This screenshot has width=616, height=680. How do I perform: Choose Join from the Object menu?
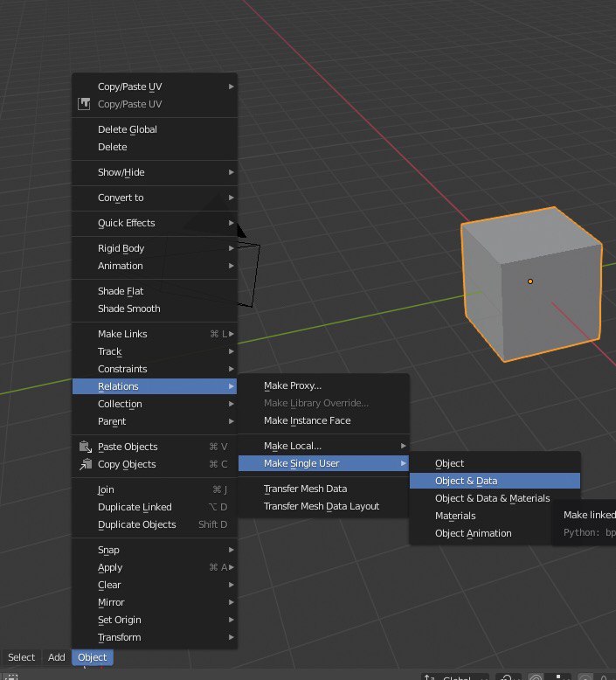pyautogui.click(x=155, y=489)
